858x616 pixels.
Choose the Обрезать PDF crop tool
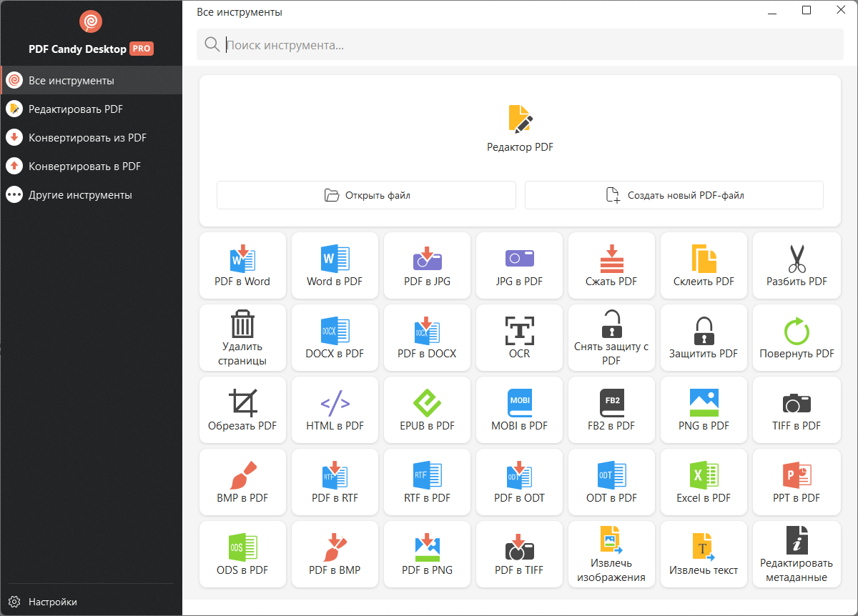(242, 409)
